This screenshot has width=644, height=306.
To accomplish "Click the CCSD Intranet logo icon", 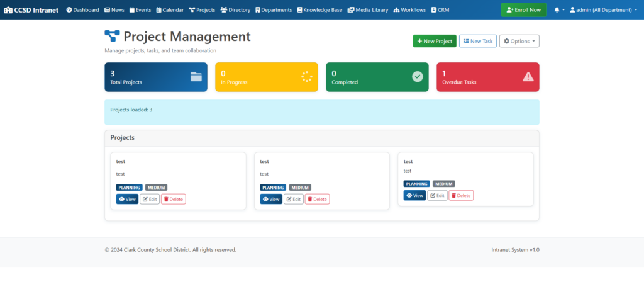I will tap(8, 10).
